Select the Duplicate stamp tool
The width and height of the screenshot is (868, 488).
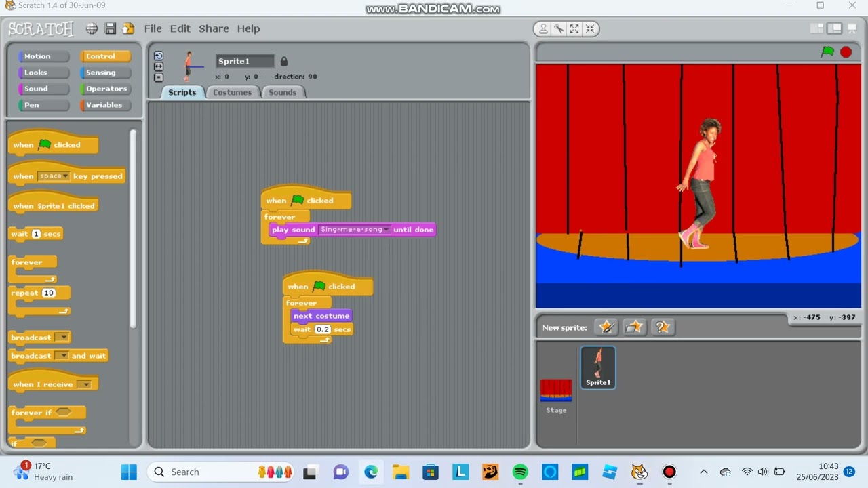543,28
